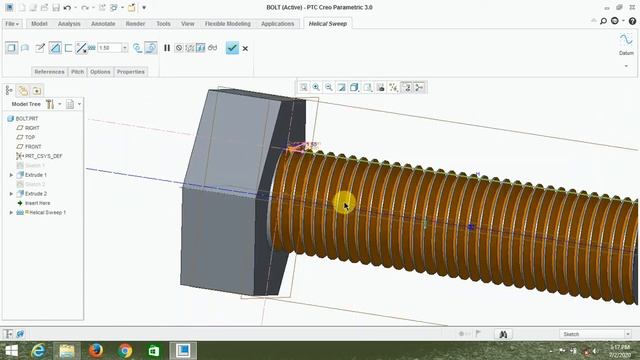
Task: Open the Properties panel tab
Action: click(x=131, y=72)
